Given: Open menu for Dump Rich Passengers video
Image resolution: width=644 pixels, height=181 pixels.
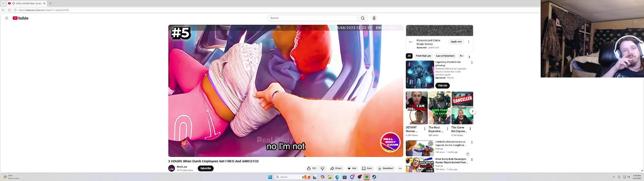Looking at the screenshot, I should pos(472,160).
